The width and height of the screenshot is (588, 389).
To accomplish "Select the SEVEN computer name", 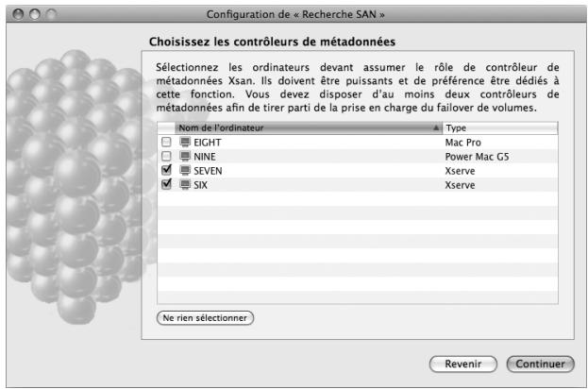I will tap(208, 171).
